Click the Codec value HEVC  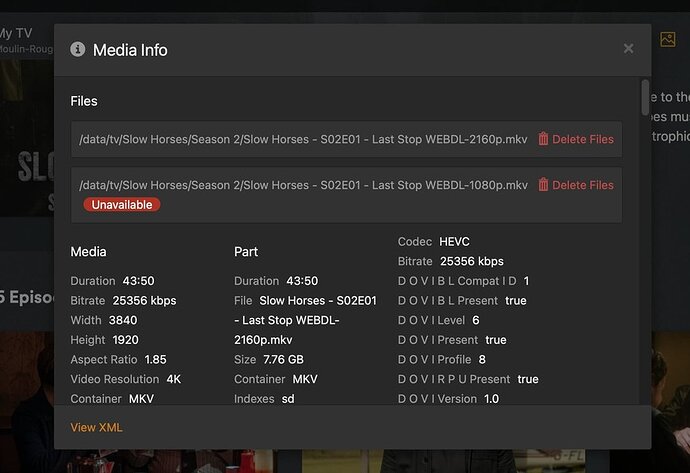click(455, 242)
